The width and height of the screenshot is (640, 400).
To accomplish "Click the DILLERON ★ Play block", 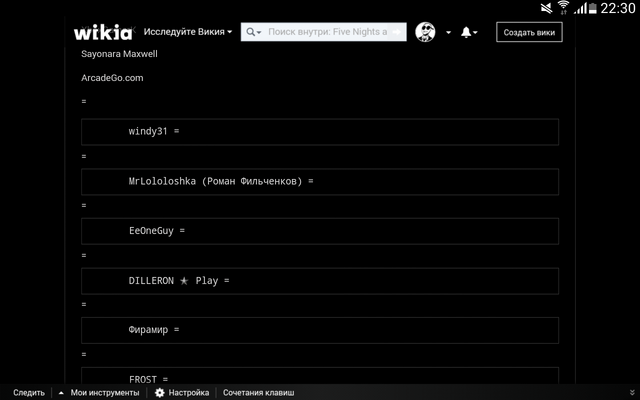I will coord(320,281).
